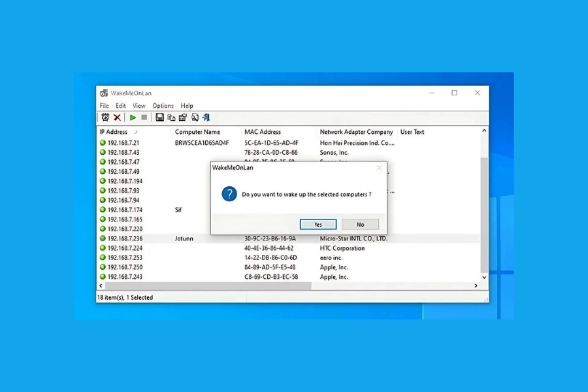
Task: Decline with the No button
Action: [361, 224]
